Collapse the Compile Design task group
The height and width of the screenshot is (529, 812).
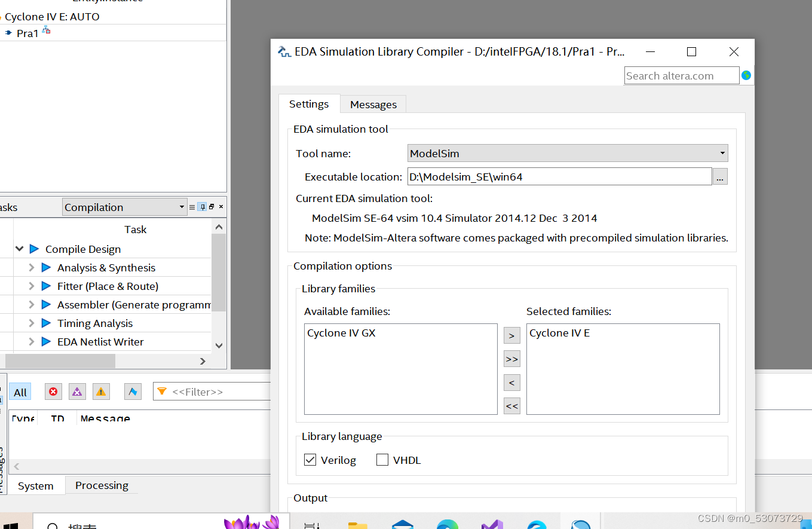(x=20, y=249)
